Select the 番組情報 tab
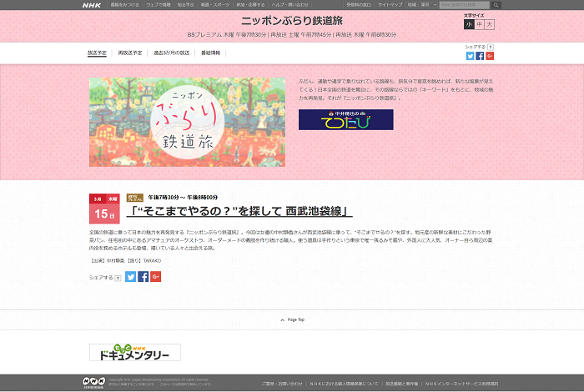Screen dimensions: 584x392 point(211,53)
